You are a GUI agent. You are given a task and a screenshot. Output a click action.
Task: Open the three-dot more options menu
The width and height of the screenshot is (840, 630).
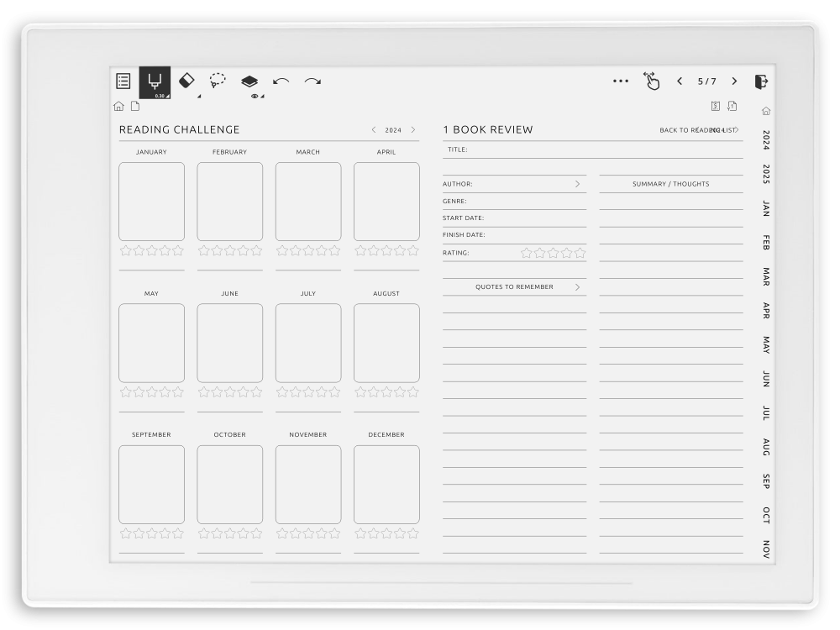(x=621, y=81)
